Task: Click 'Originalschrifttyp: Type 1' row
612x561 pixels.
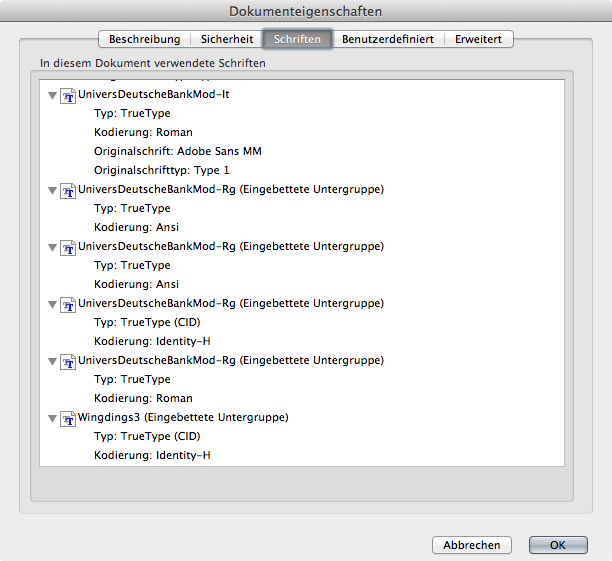Action: point(162,170)
